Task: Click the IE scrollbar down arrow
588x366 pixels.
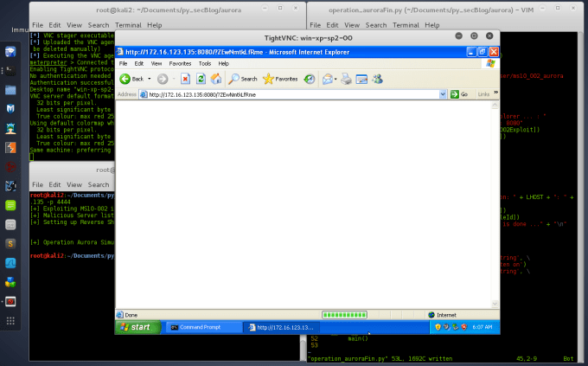Action: click(495, 304)
